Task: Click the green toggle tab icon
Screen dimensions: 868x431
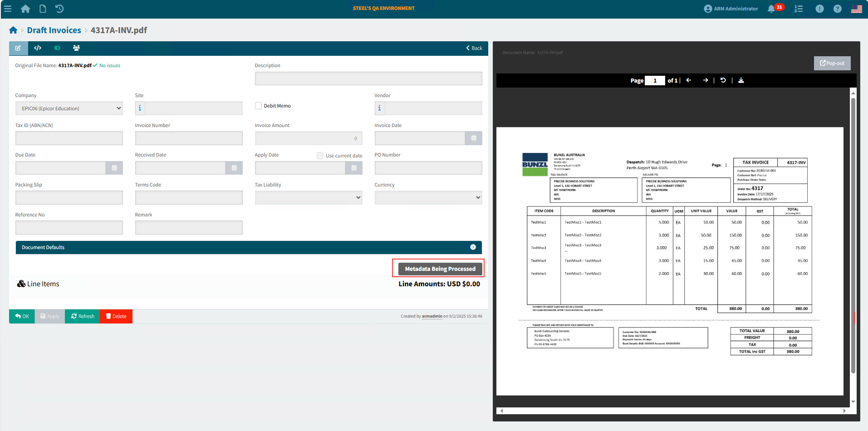Action: coord(57,48)
